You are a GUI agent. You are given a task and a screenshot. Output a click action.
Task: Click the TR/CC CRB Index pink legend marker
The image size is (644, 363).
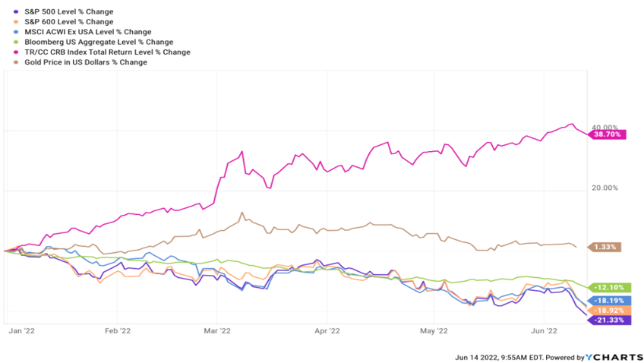point(8,52)
